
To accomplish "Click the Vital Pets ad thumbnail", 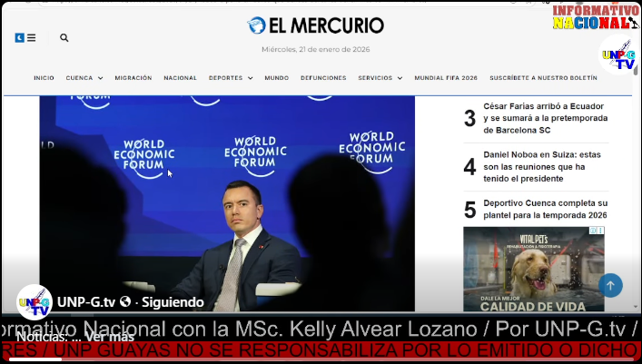I will click(534, 269).
